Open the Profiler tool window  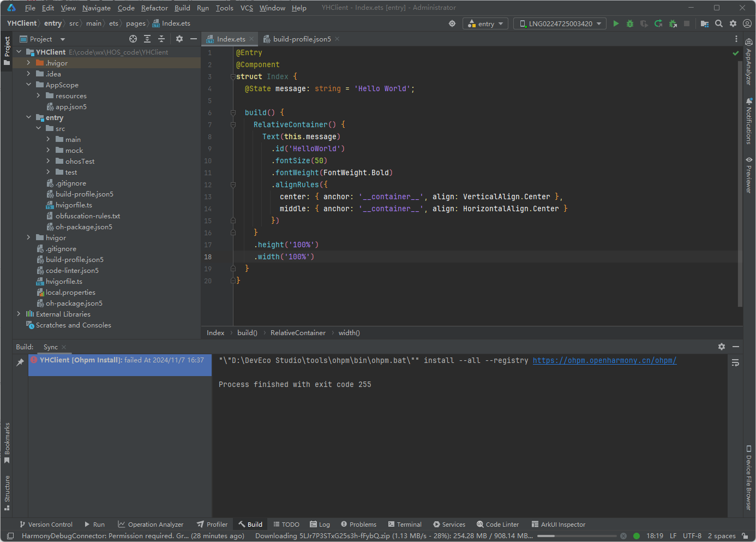[x=212, y=524]
